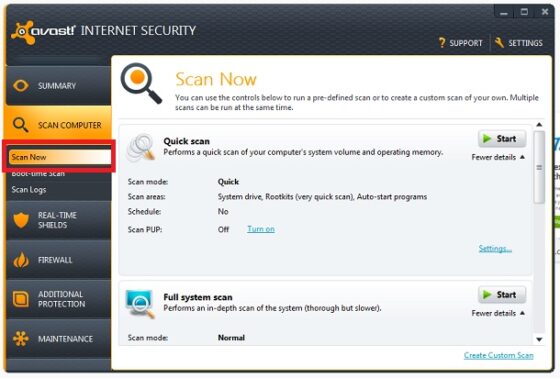Click the Additional Protection square icon
Screen dimensions: 560x378
click(x=21, y=299)
